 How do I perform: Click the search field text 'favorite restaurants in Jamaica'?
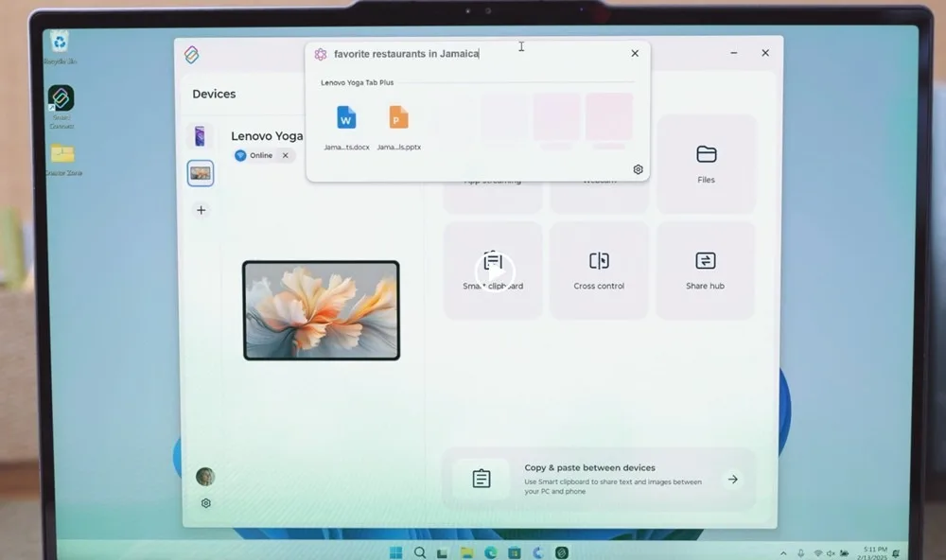(406, 54)
